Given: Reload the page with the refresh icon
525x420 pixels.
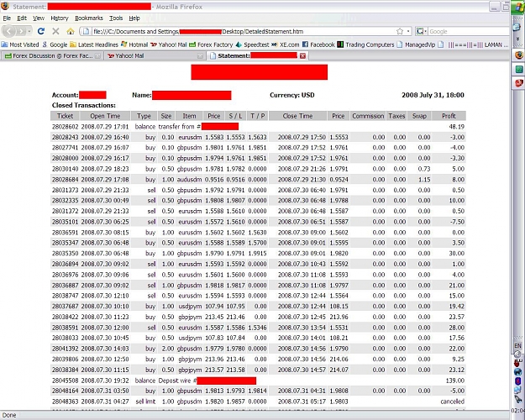Looking at the screenshot, I should coord(41,31).
